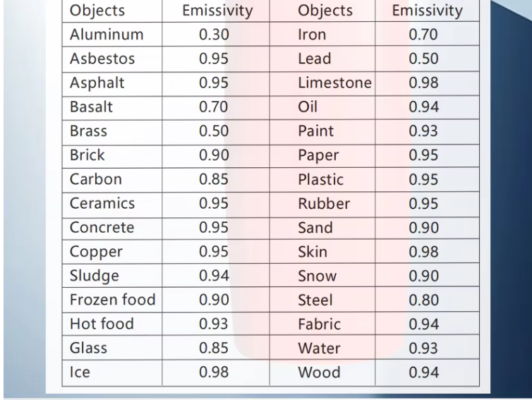Select the Frozen food cell

click(113, 300)
